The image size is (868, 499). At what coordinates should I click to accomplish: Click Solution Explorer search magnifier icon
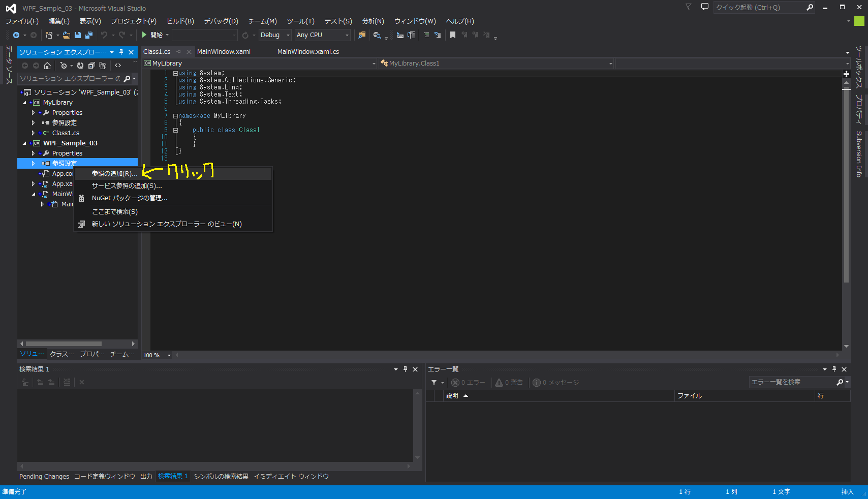coord(127,79)
